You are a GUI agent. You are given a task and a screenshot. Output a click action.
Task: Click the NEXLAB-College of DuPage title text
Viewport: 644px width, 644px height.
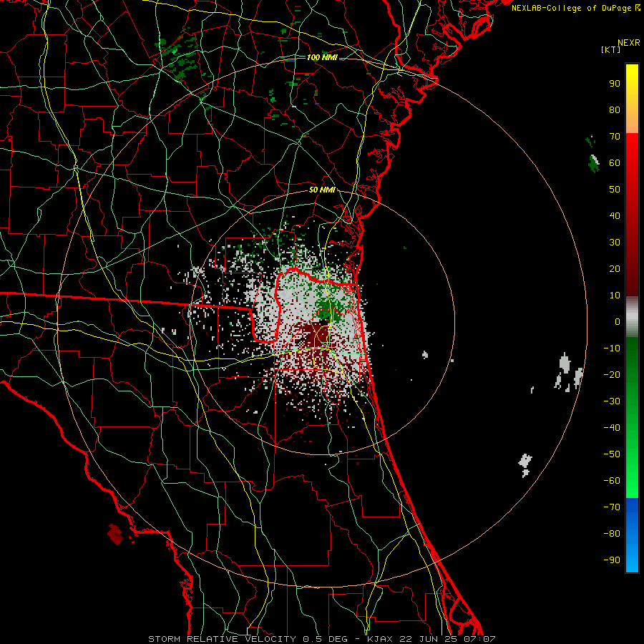coord(575,8)
